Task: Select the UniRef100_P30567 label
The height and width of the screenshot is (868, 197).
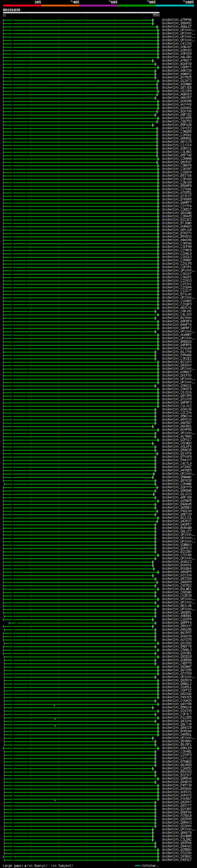Action: (x=176, y=799)
